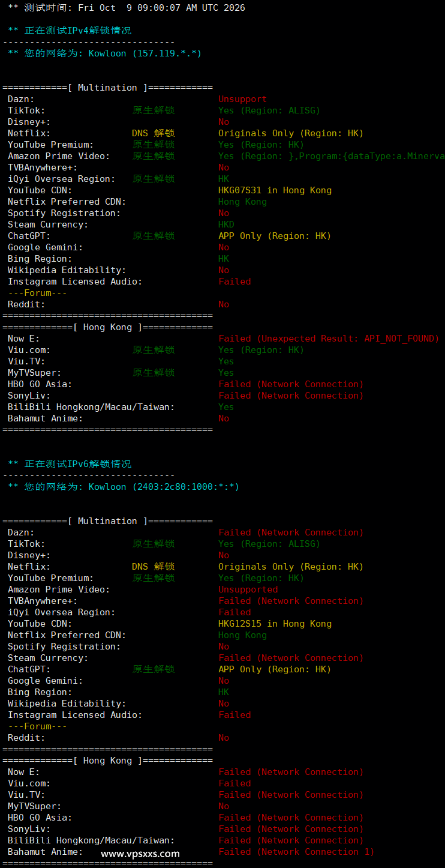Screen dimensions: 445x868
Task: Click the red "Unsupported" Amazon Prime Video result
Action: click(248, 589)
